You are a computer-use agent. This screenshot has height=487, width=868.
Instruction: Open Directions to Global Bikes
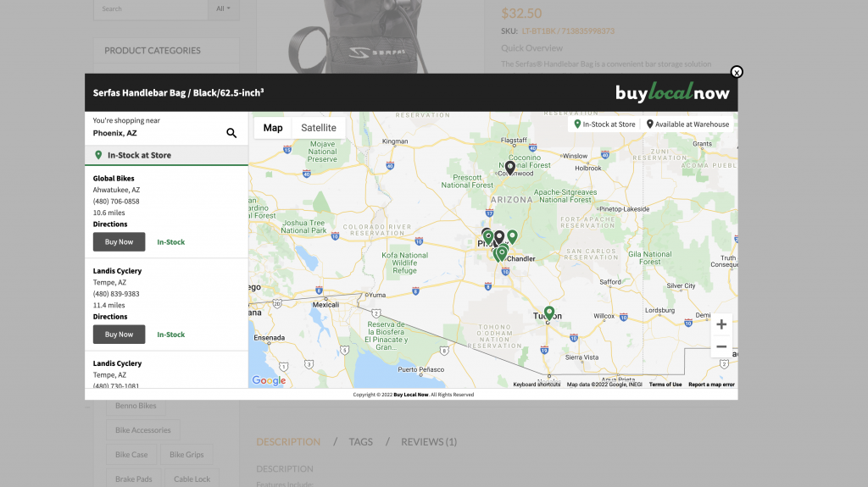pyautogui.click(x=110, y=224)
